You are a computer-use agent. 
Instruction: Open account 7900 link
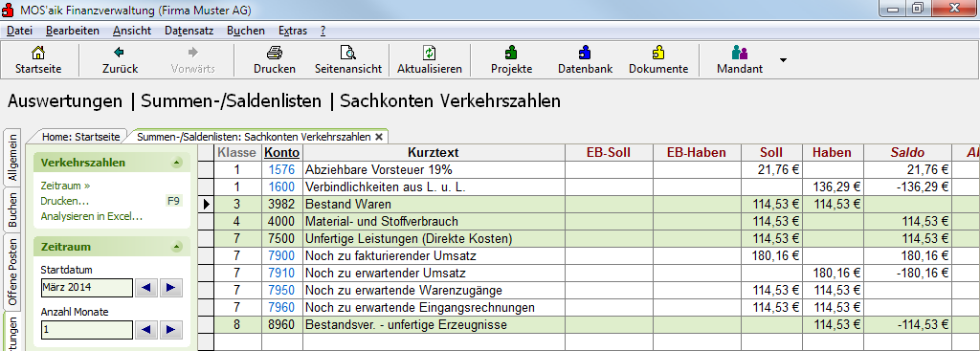click(x=282, y=255)
